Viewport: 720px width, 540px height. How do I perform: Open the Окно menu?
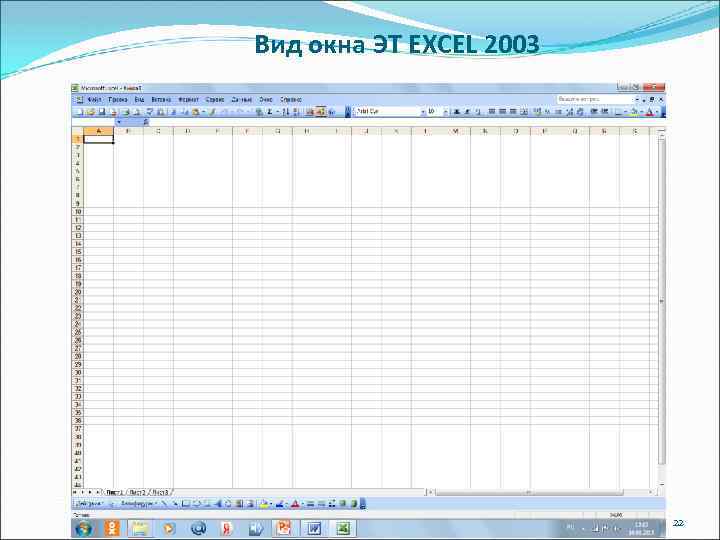[266, 99]
